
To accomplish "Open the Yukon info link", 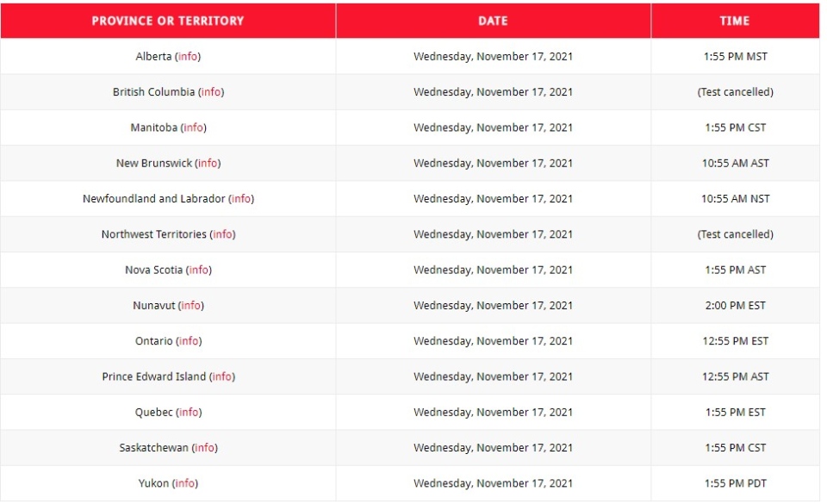I will tap(185, 483).
